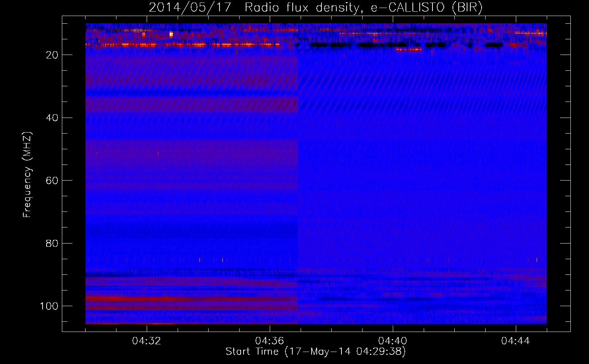589x364 pixels.
Task: Click the 20 MHz frequency tick label
Action: pyautogui.click(x=52, y=55)
